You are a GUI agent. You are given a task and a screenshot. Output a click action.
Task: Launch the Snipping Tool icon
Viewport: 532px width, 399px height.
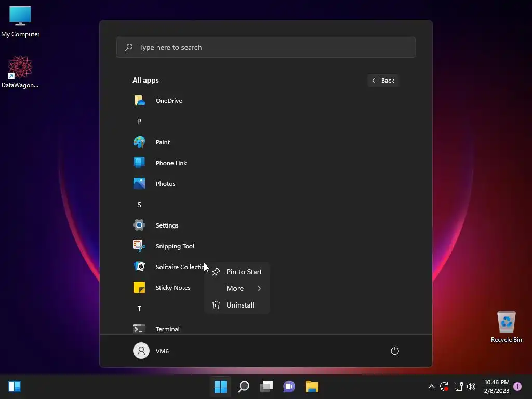[x=139, y=246]
